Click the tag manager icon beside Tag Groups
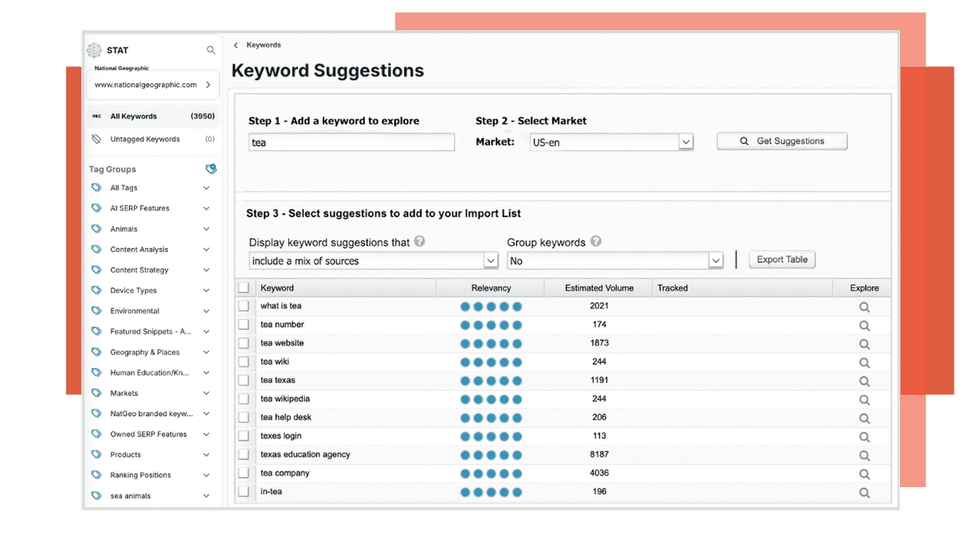Image resolution: width=980 pixels, height=541 pixels. (x=211, y=169)
